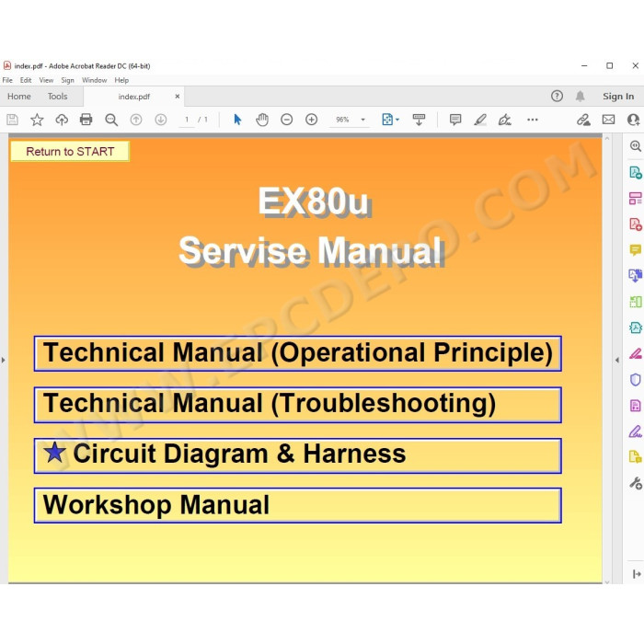The height and width of the screenshot is (644, 644).
Task: Expand the left navigation pane arrow
Action: (4, 361)
